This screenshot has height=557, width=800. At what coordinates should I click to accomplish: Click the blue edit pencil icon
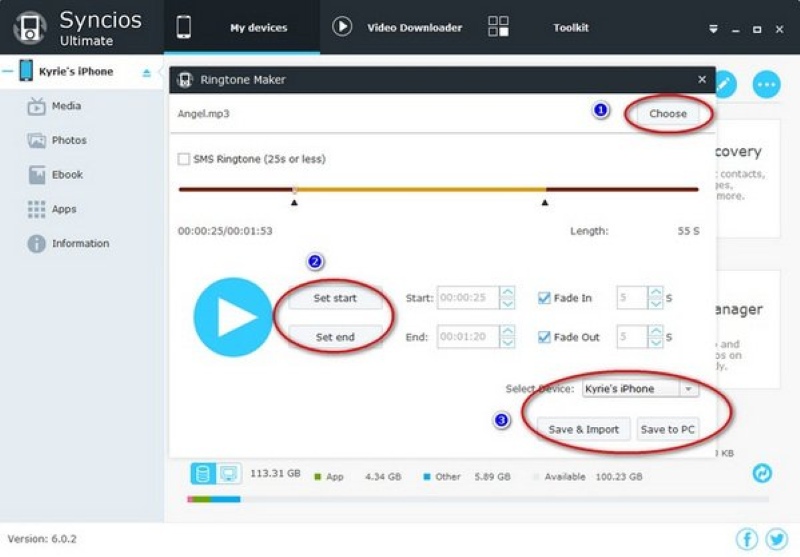(x=726, y=84)
